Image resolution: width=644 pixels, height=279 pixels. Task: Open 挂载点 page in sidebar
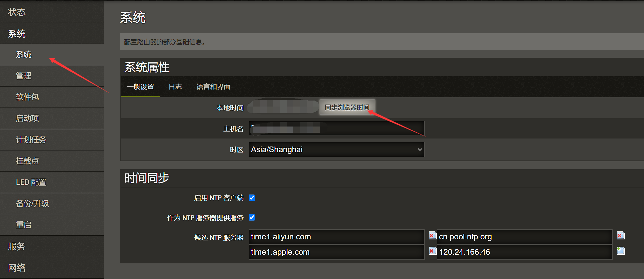point(52,161)
